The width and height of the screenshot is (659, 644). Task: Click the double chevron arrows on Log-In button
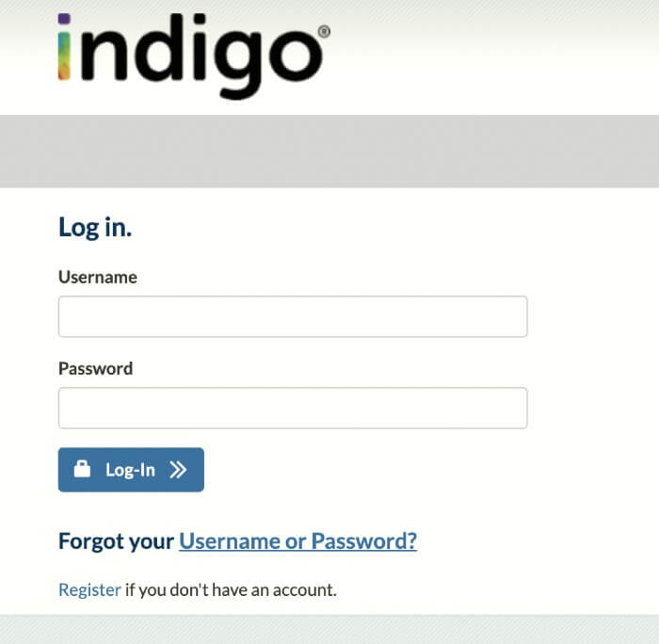pos(178,470)
